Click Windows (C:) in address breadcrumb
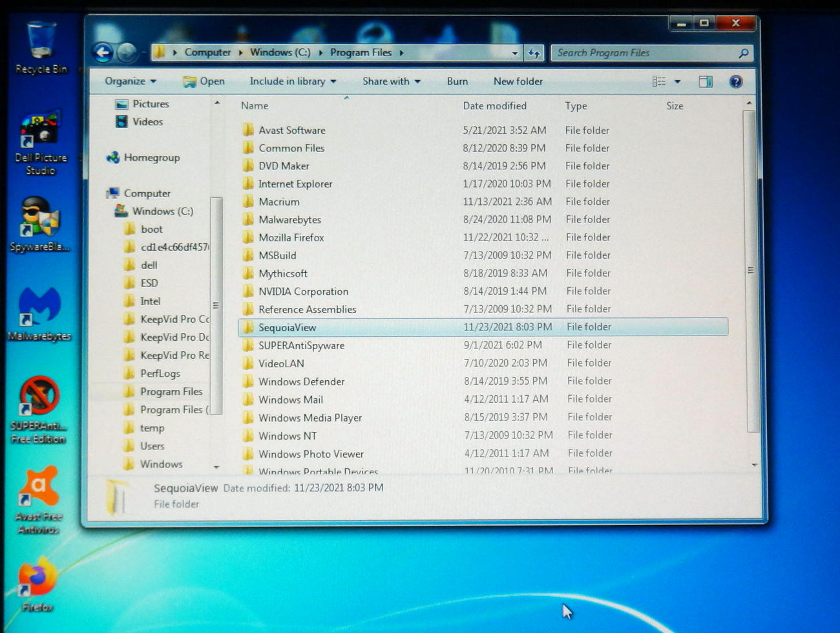The image size is (840, 633). coord(280,52)
